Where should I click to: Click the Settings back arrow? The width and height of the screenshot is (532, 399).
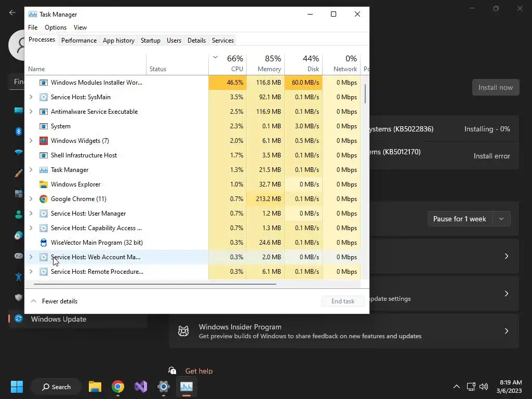tap(12, 12)
